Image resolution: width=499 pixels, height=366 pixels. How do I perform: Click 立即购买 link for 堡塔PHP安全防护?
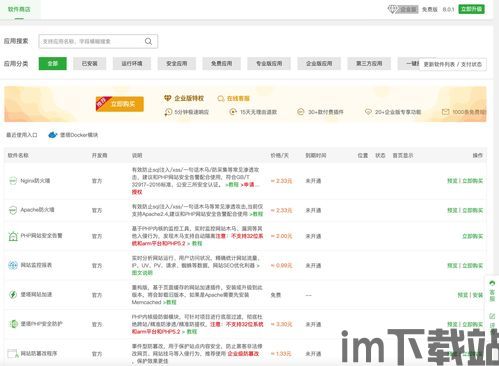tap(472, 324)
